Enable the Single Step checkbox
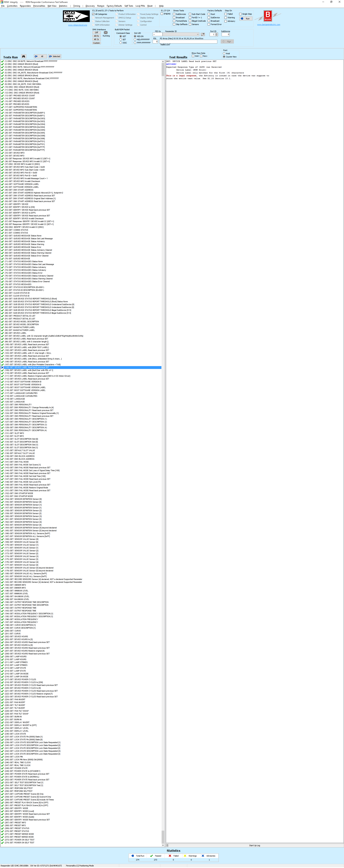Viewport: 344px width, 868px height. [240, 14]
